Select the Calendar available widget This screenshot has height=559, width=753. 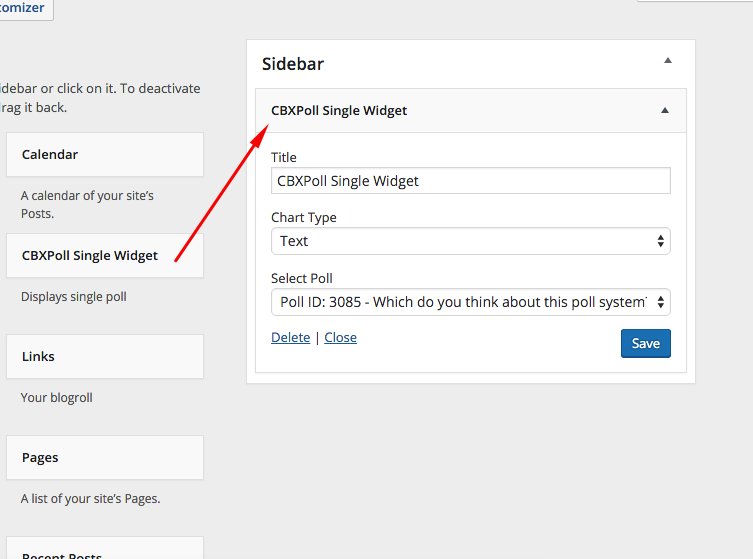pos(105,155)
